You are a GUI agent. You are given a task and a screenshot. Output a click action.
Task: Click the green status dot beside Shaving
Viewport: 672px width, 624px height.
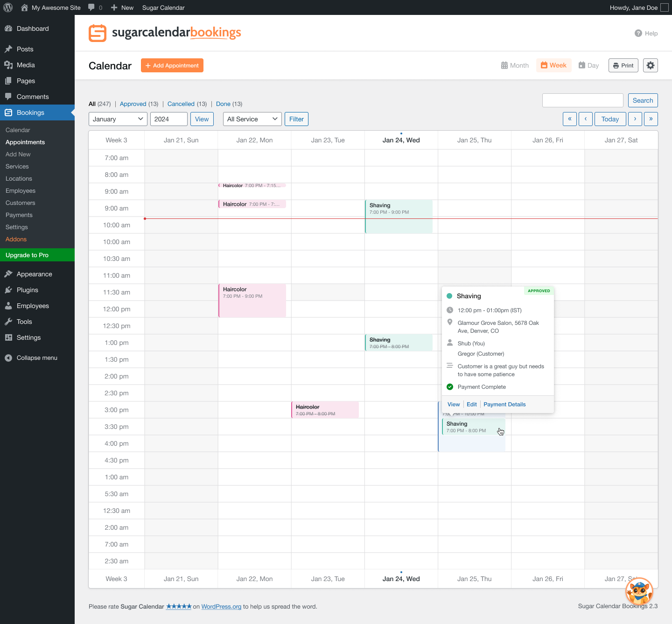pos(449,295)
